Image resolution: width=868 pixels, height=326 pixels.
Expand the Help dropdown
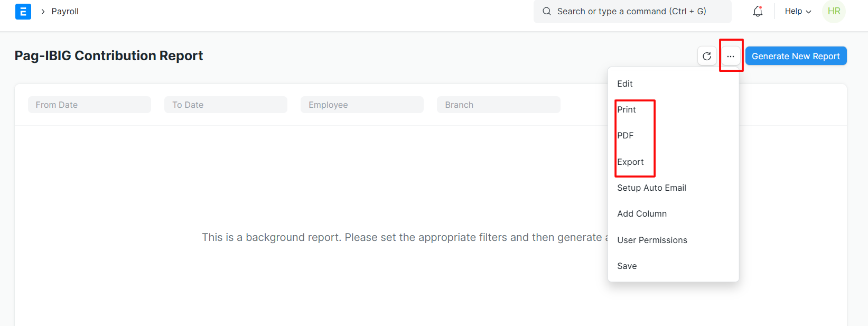tap(798, 11)
